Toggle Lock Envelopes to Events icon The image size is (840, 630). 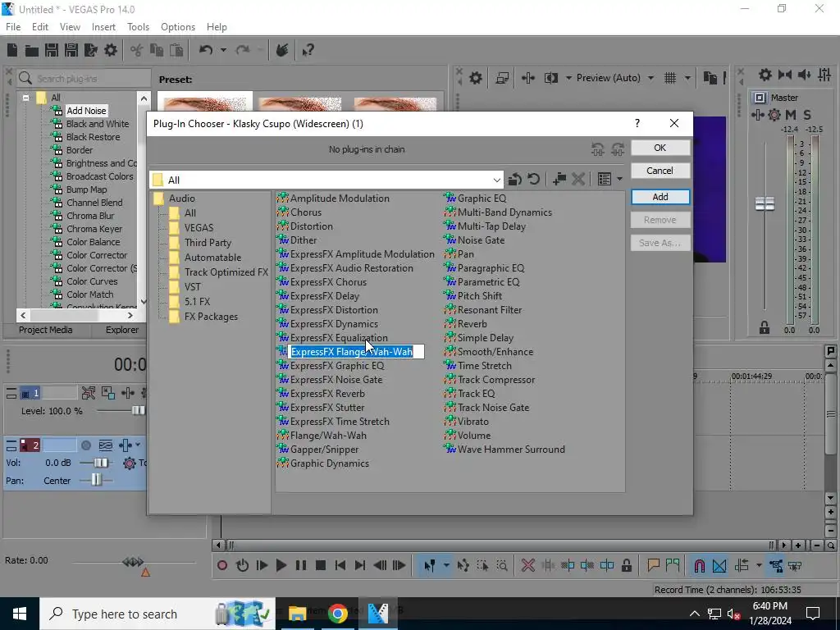coord(776,565)
